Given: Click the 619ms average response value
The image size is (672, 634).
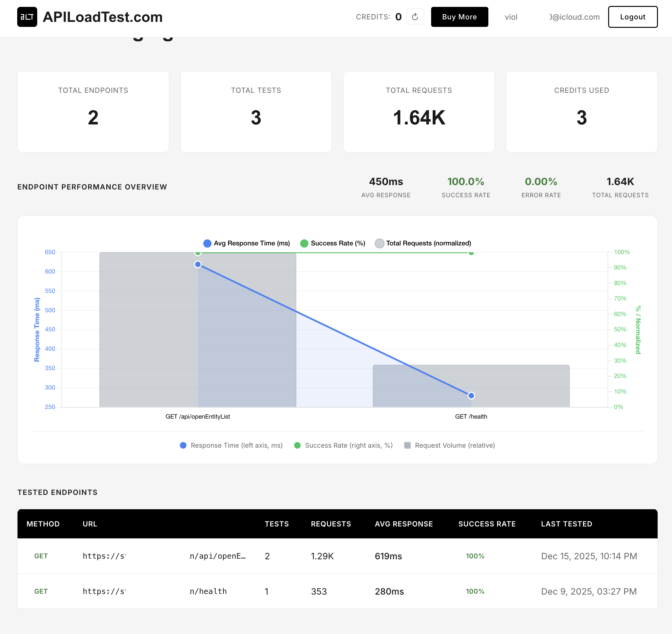Looking at the screenshot, I should coord(389,556).
